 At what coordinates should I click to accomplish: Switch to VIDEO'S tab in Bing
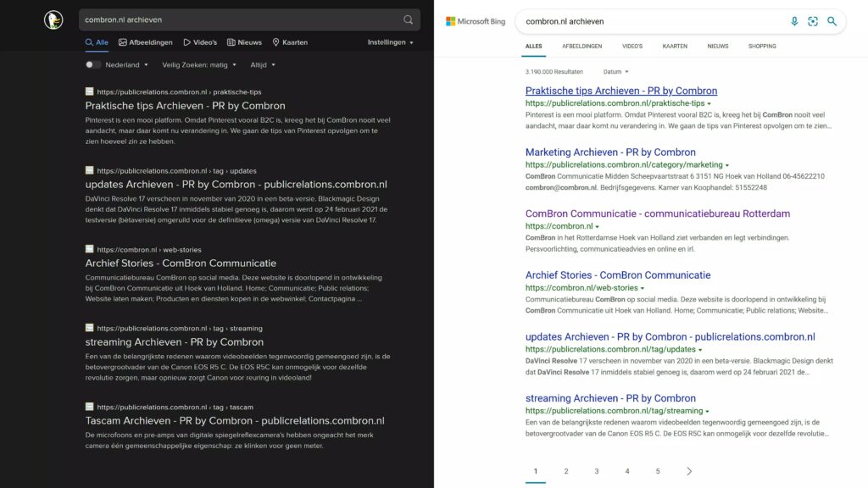coord(632,47)
